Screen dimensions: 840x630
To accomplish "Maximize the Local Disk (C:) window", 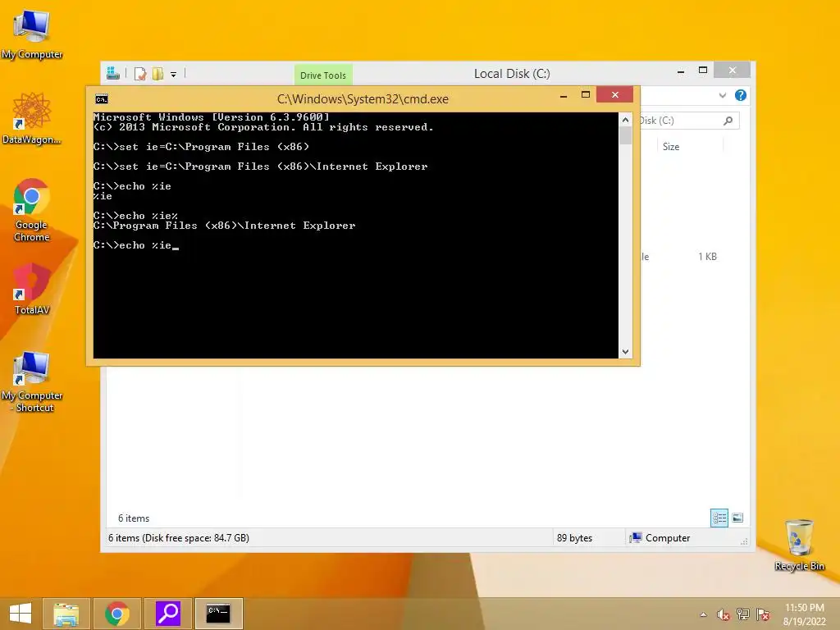I will pos(703,71).
